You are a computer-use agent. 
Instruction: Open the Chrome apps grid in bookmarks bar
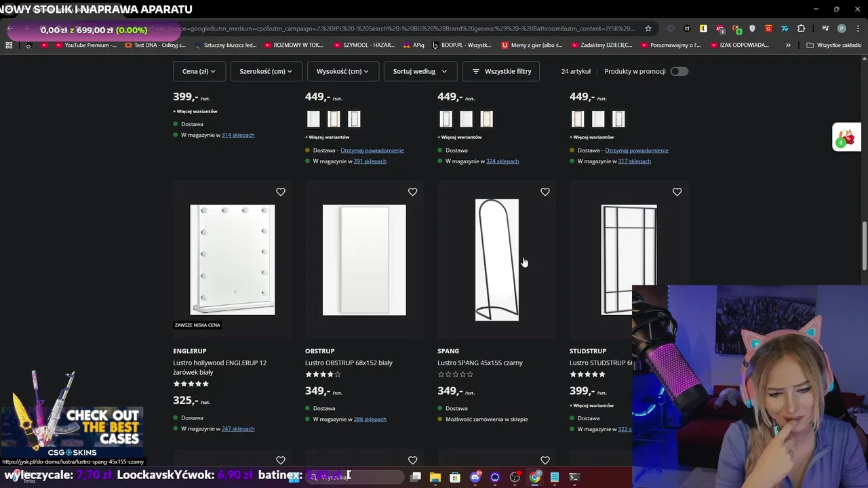9,45
